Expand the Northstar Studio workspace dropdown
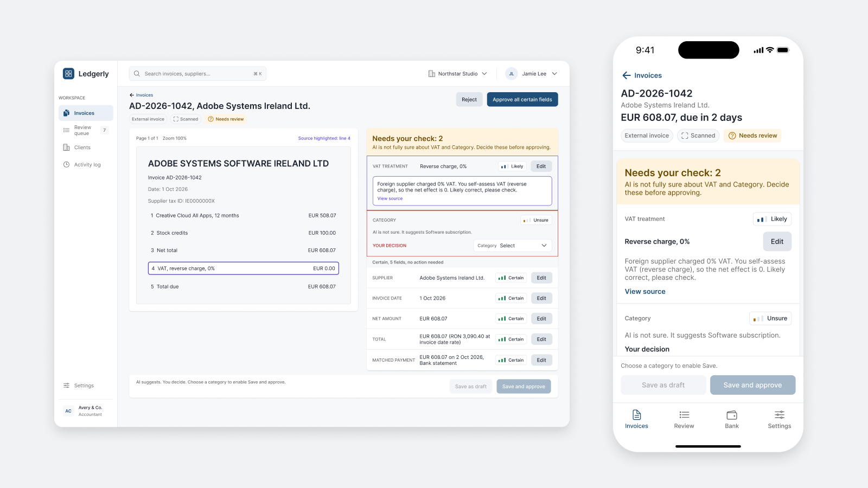868x488 pixels. pos(484,74)
